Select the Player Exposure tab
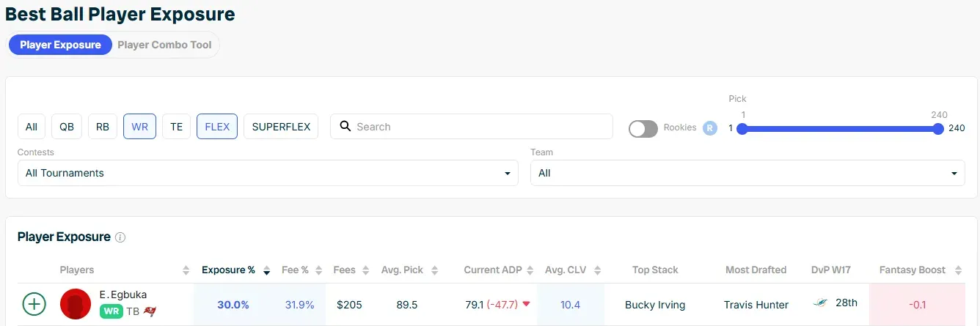 pos(60,45)
